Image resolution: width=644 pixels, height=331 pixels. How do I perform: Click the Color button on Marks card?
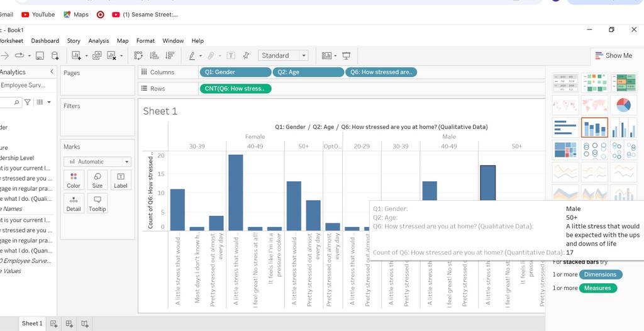[x=74, y=180]
